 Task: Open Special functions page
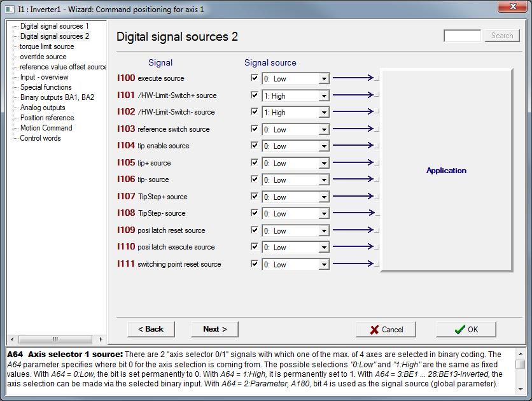tap(46, 87)
